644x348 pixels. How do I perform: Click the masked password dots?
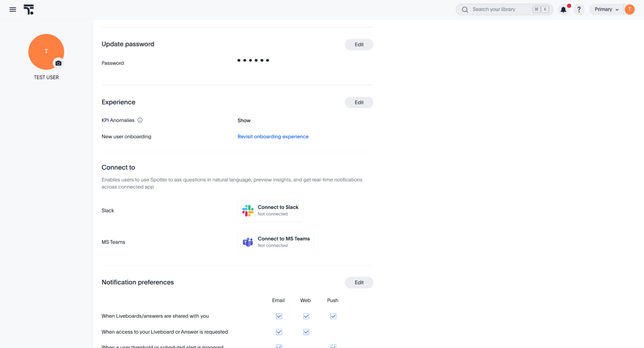253,60
